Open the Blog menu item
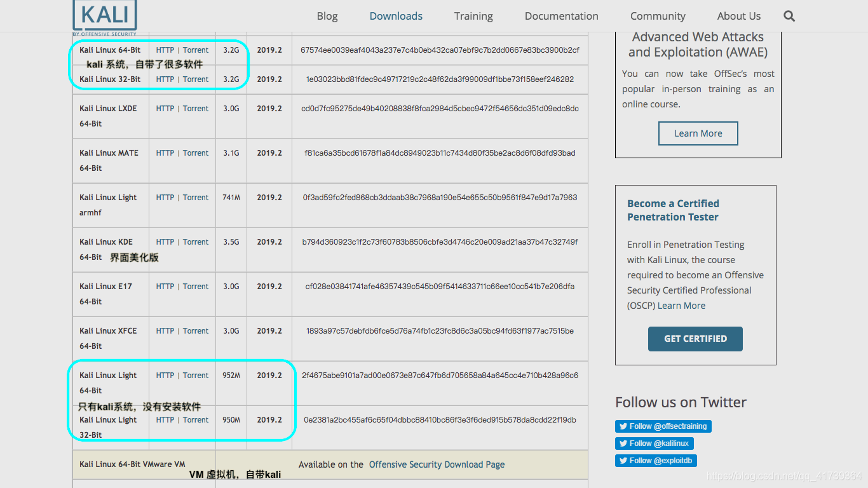The image size is (868, 488). click(327, 16)
